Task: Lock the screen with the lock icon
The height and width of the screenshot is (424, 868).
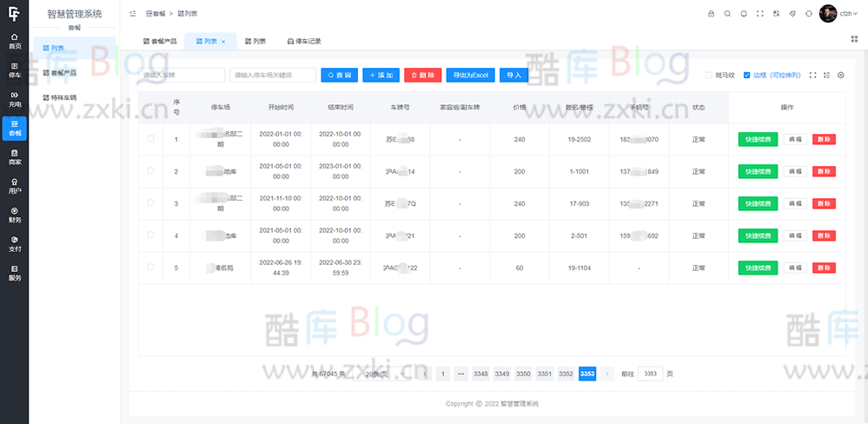Action: click(712, 14)
